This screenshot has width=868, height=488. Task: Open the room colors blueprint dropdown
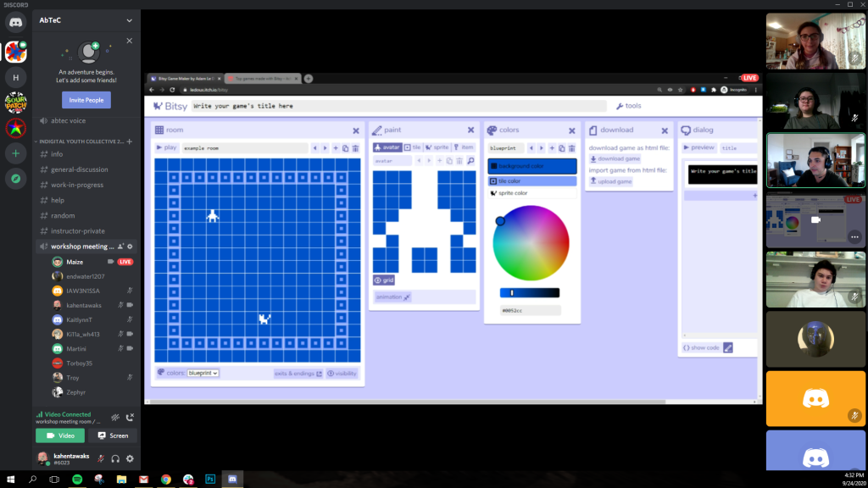[x=203, y=373]
